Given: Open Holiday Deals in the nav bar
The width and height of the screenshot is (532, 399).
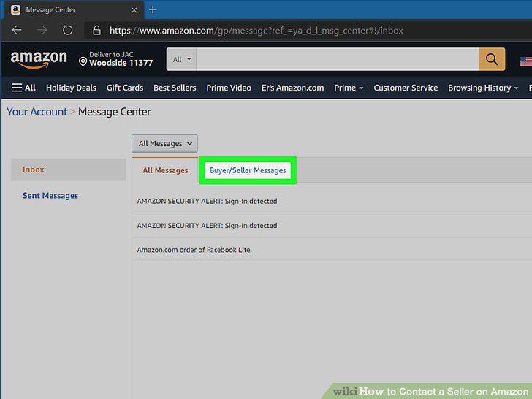Looking at the screenshot, I should [72, 88].
